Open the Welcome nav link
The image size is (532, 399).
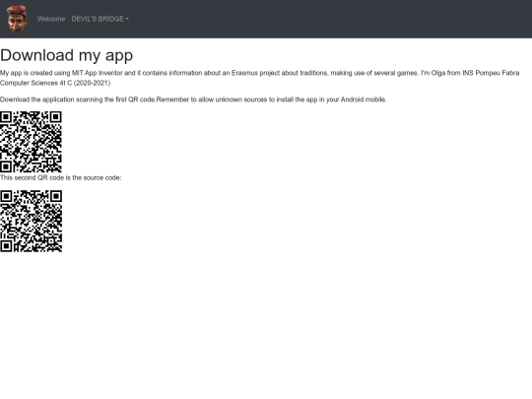click(x=51, y=19)
